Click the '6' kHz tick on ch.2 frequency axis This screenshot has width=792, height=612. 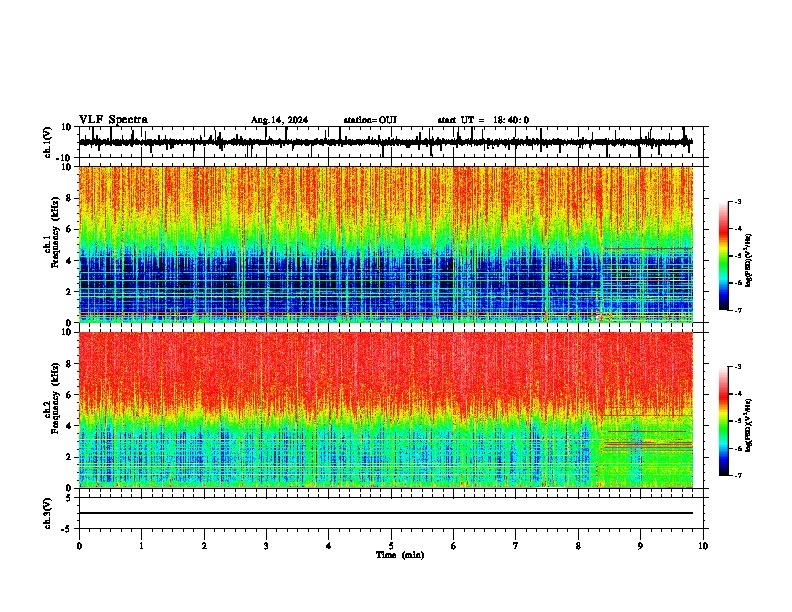tap(70, 395)
